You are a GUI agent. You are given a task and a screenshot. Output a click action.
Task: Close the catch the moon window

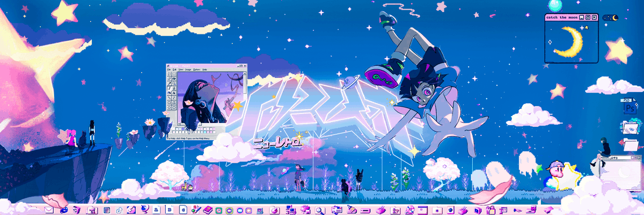[x=594, y=17]
